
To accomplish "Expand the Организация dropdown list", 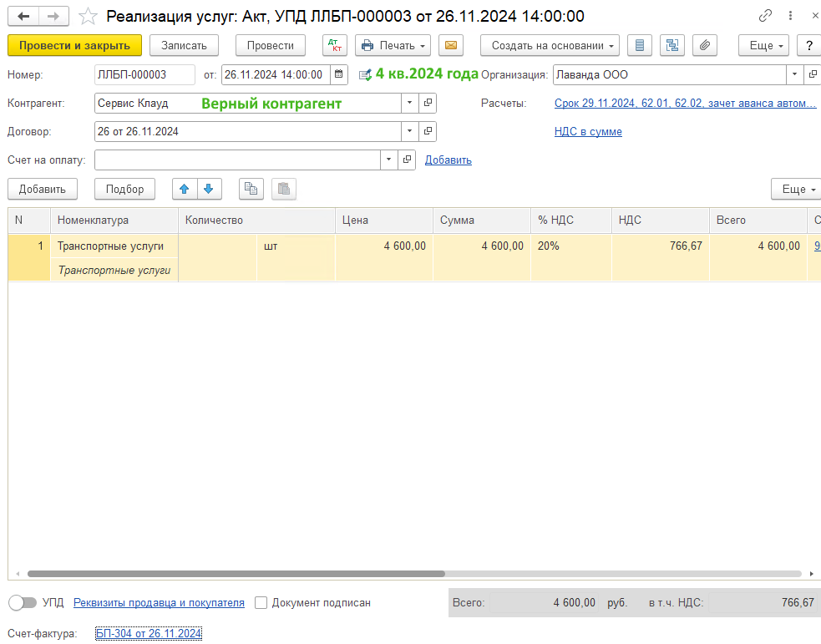I will pos(794,74).
